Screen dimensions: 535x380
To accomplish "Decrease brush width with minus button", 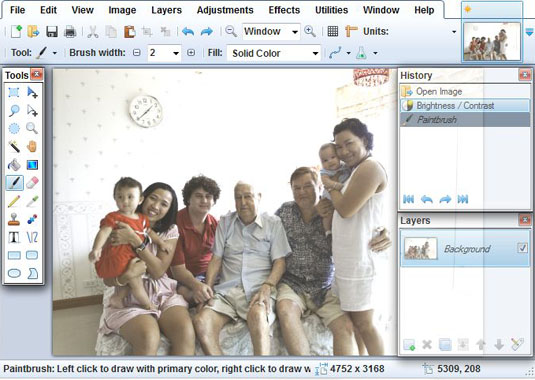I will pos(136,53).
